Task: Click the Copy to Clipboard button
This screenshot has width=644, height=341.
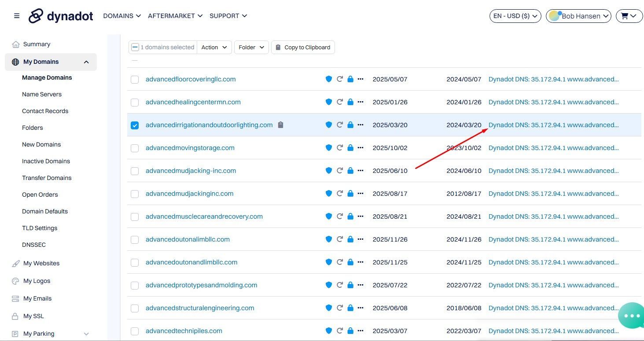Action: tap(303, 47)
